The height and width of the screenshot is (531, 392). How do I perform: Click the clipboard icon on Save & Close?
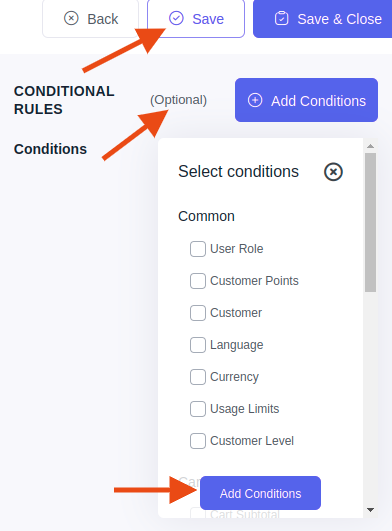[281, 19]
